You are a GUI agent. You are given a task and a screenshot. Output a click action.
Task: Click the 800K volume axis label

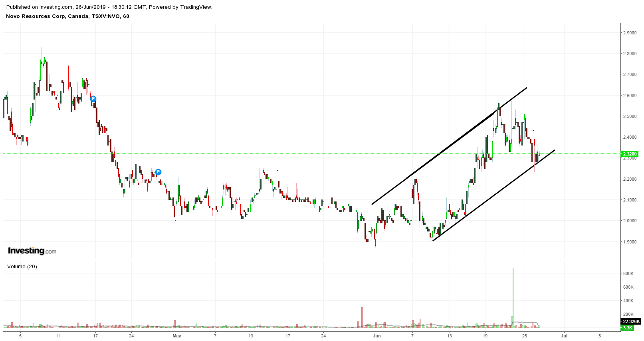(628, 273)
